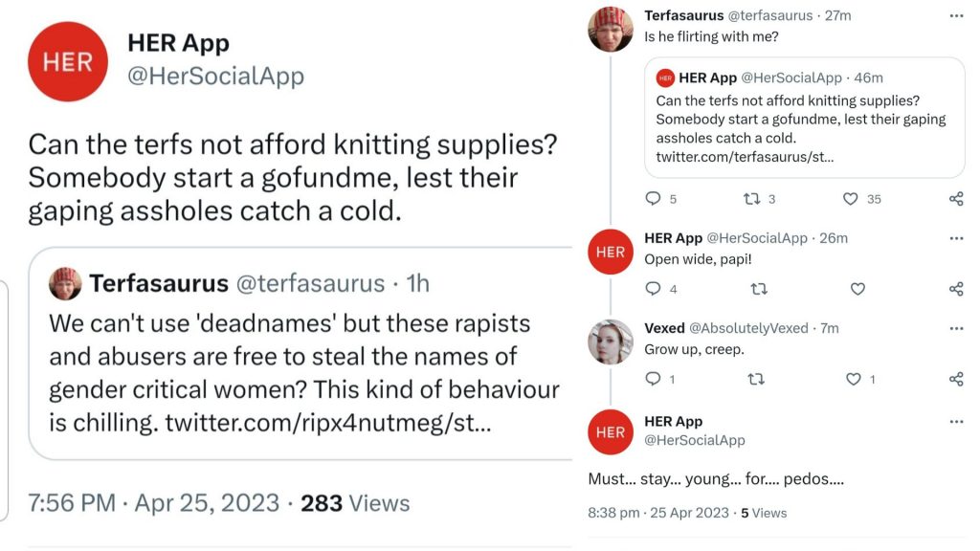Viewport: 980px width, 551px height.
Task: Open the large red HER App avatar
Action: click(68, 62)
